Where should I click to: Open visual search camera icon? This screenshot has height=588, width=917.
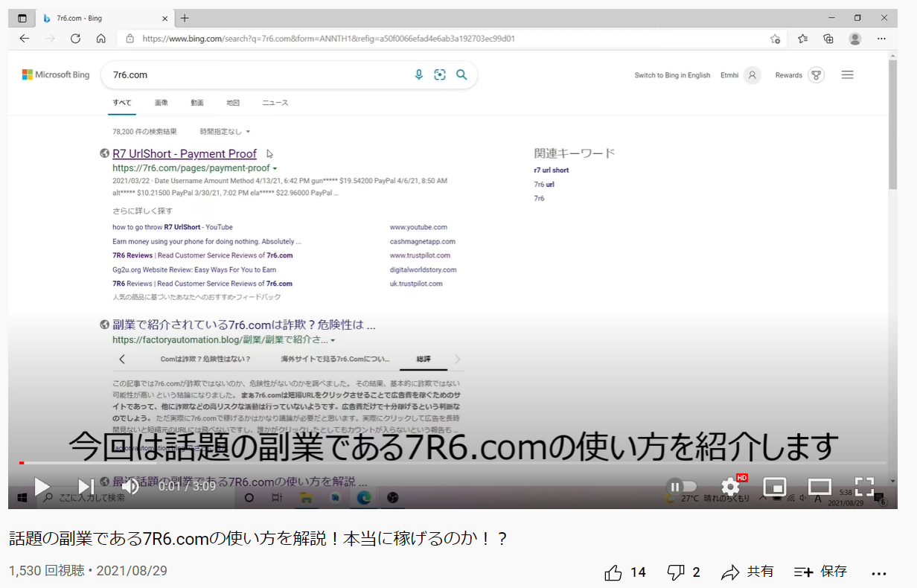point(440,74)
